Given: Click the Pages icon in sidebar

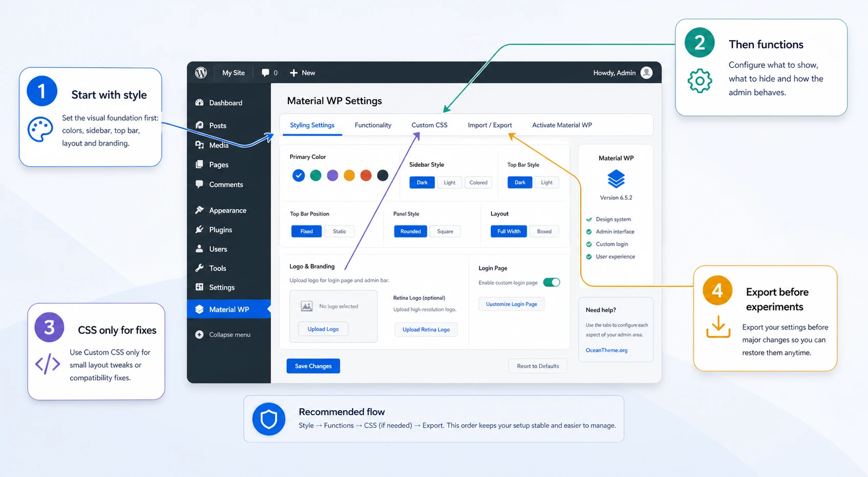Looking at the screenshot, I should (x=200, y=164).
